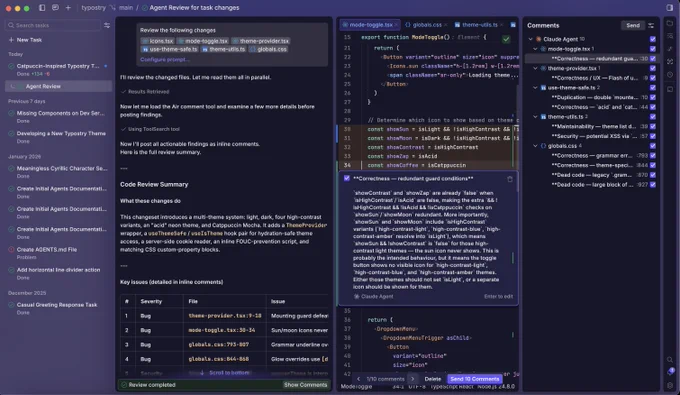Click theme-provider.tsx:9-18 table cell
680x395 pixels.
[x=225, y=316]
